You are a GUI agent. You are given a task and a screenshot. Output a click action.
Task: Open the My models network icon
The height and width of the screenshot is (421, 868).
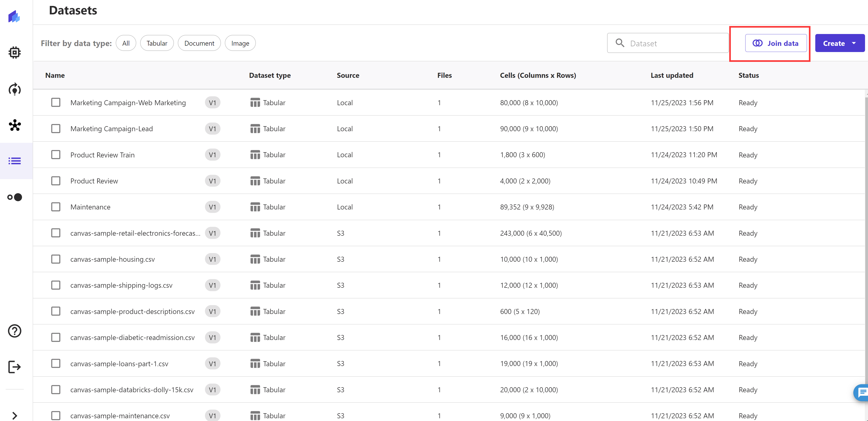tap(15, 125)
